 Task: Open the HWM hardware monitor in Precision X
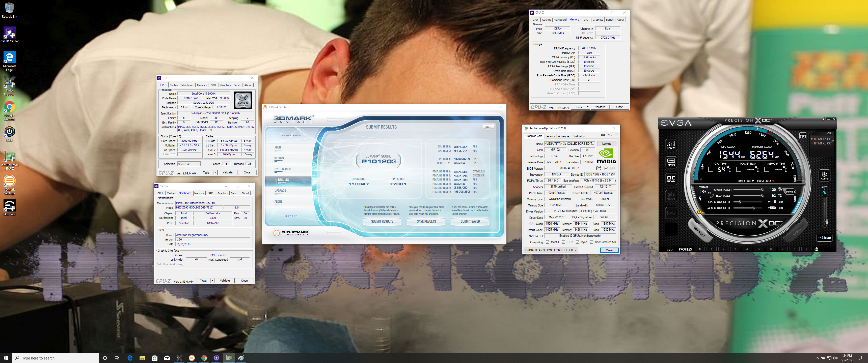pos(671,145)
